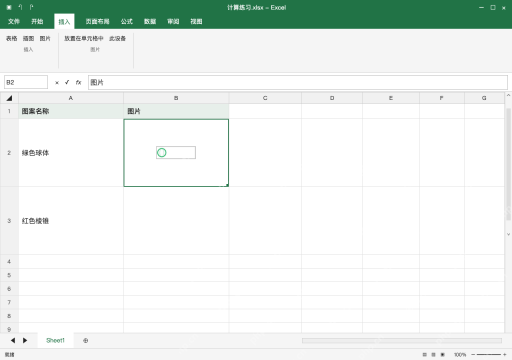Switch to the 公式 tab
Viewport: 512px width, 360px height.
[127, 22]
